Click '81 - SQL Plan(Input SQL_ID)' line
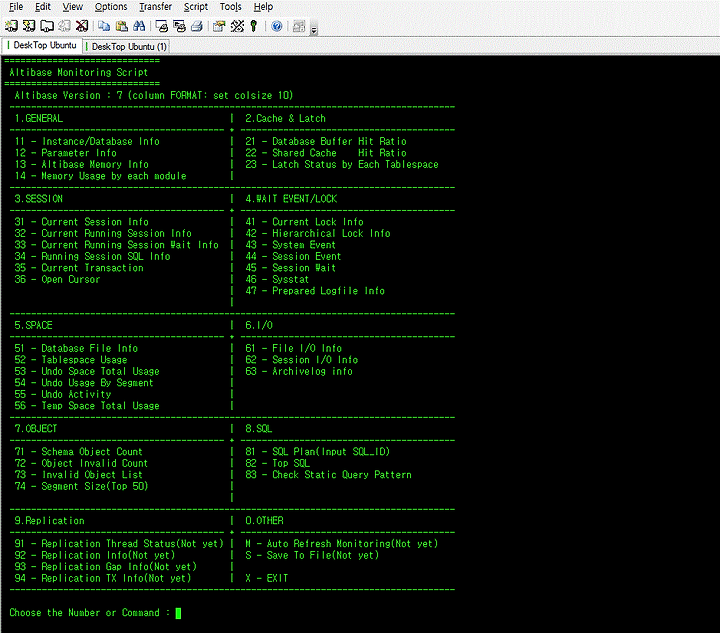The height and width of the screenshot is (633, 720). coord(318,452)
